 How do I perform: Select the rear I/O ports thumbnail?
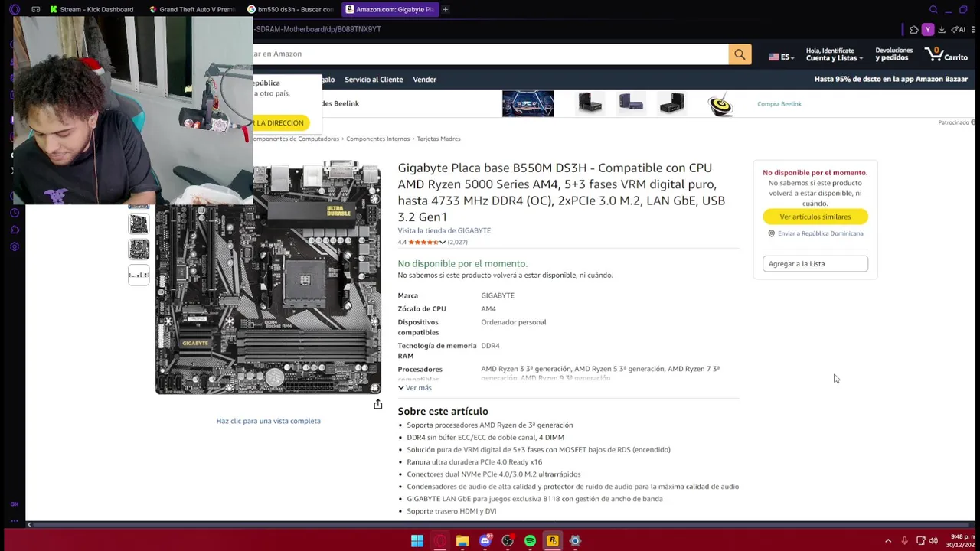coord(139,275)
